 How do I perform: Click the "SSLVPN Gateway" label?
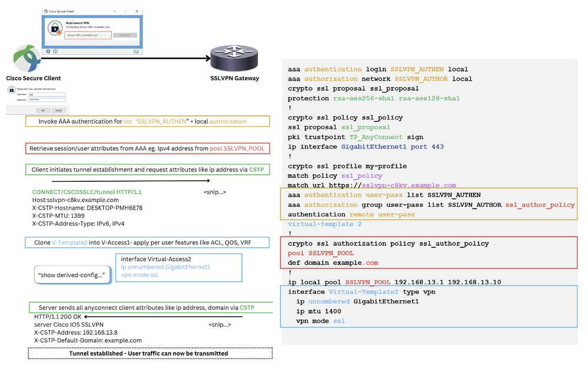235,78
